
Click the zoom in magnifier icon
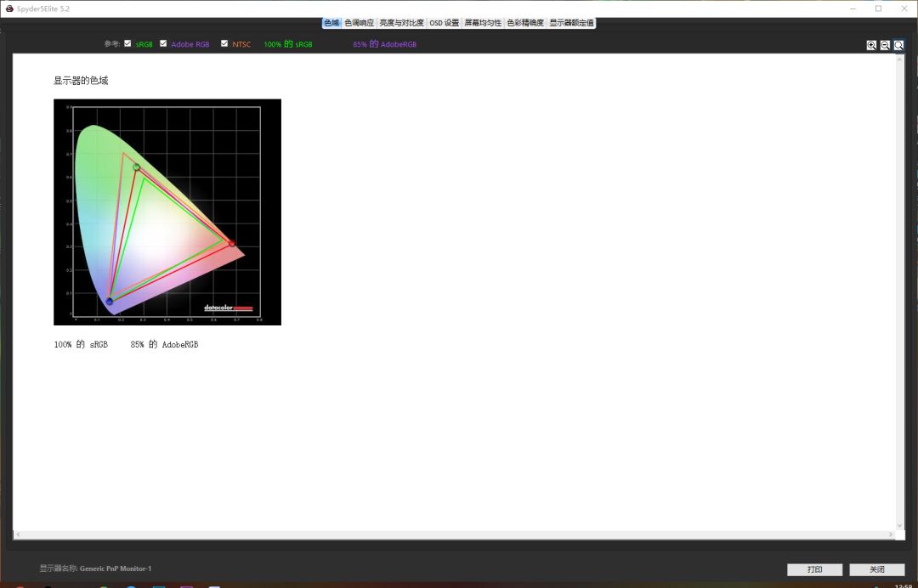tap(871, 45)
